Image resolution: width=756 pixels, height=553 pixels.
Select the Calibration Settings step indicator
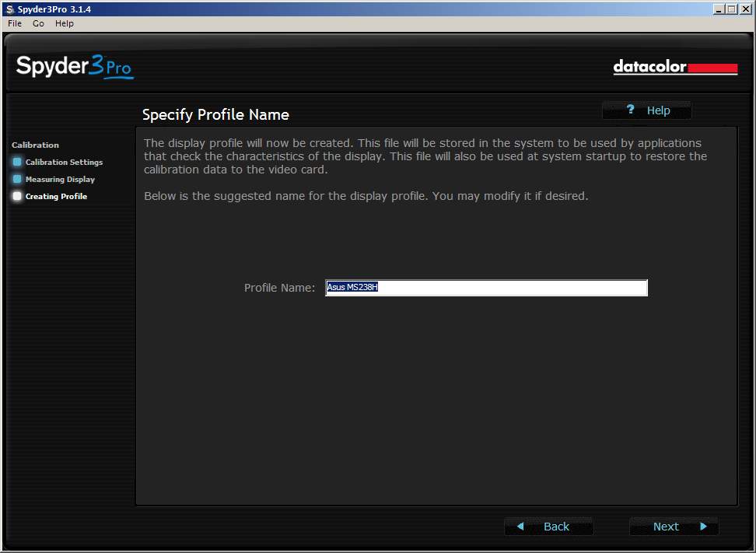pos(17,162)
